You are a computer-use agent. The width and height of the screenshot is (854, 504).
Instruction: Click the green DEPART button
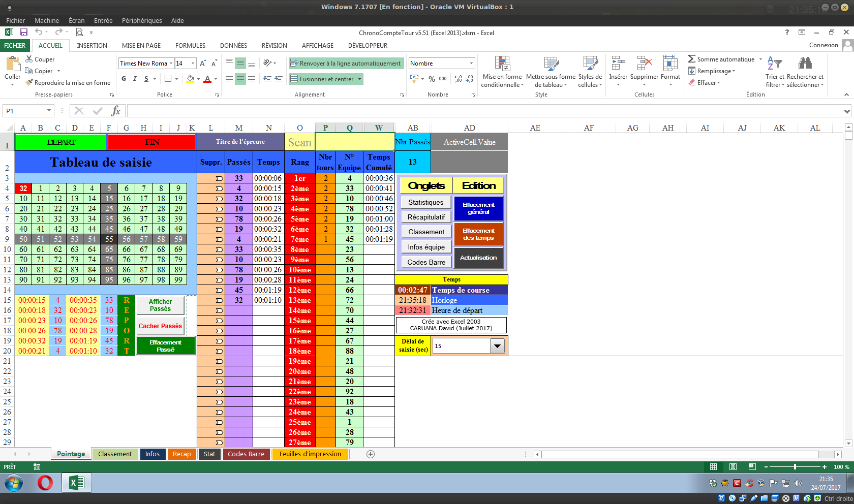(x=61, y=142)
